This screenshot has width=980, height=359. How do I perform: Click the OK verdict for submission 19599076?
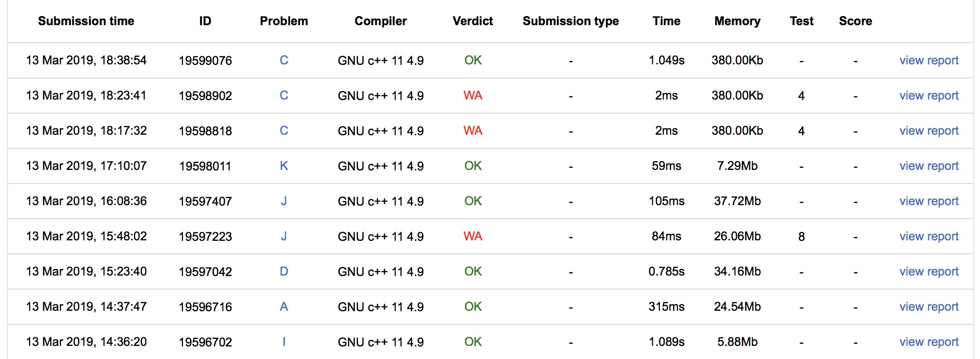point(473,60)
